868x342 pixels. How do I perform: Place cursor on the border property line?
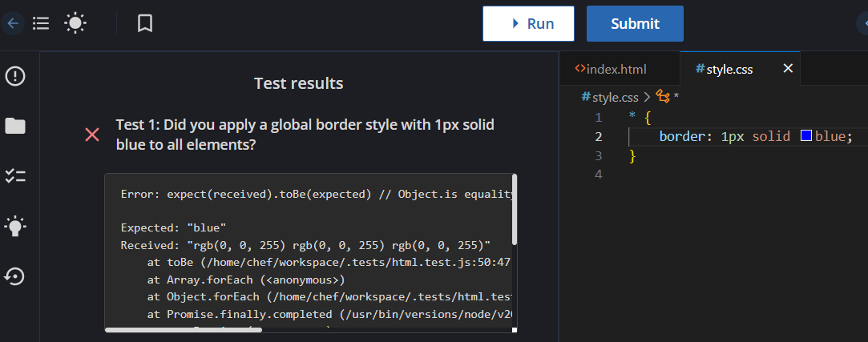click(x=756, y=136)
